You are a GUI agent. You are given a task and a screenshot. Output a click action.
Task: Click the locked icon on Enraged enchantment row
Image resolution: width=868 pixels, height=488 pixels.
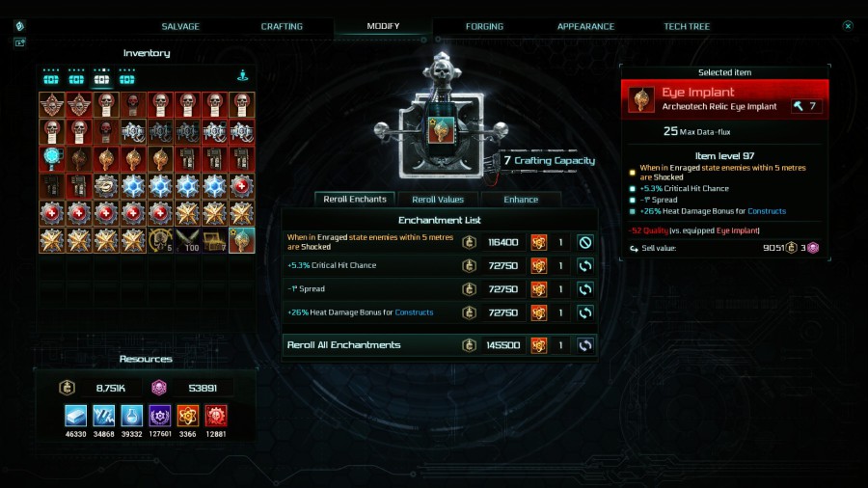[x=585, y=242]
